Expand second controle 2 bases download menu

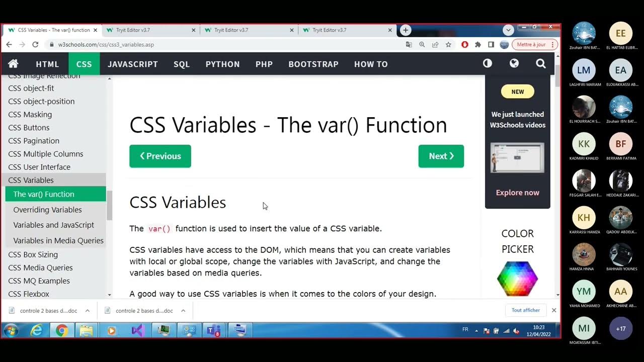(x=183, y=311)
